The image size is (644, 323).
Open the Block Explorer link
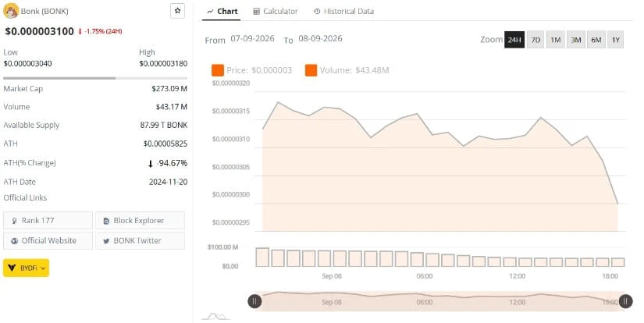tap(140, 220)
